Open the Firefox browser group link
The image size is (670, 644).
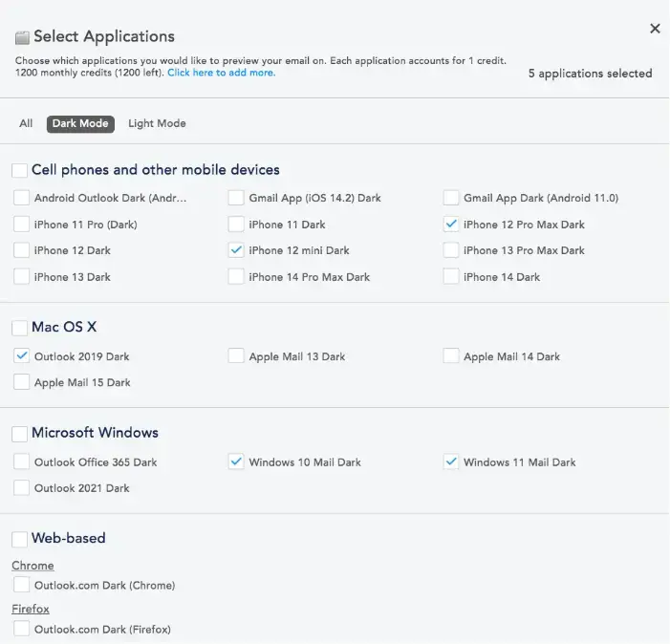click(31, 609)
